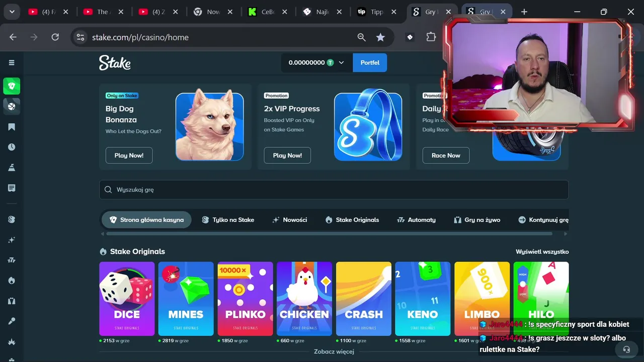Open a new browser tab with the plus button
Image resolution: width=644 pixels, height=362 pixels.
(524, 12)
